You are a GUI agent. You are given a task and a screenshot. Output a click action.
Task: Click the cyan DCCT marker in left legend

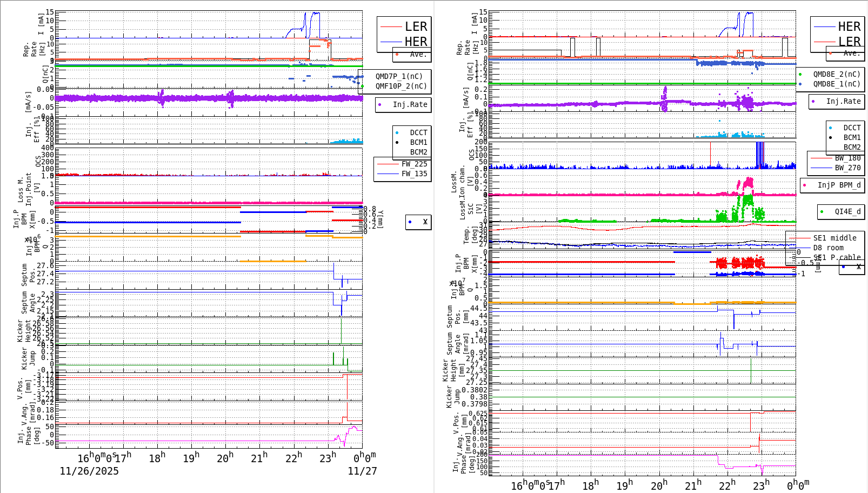click(397, 132)
